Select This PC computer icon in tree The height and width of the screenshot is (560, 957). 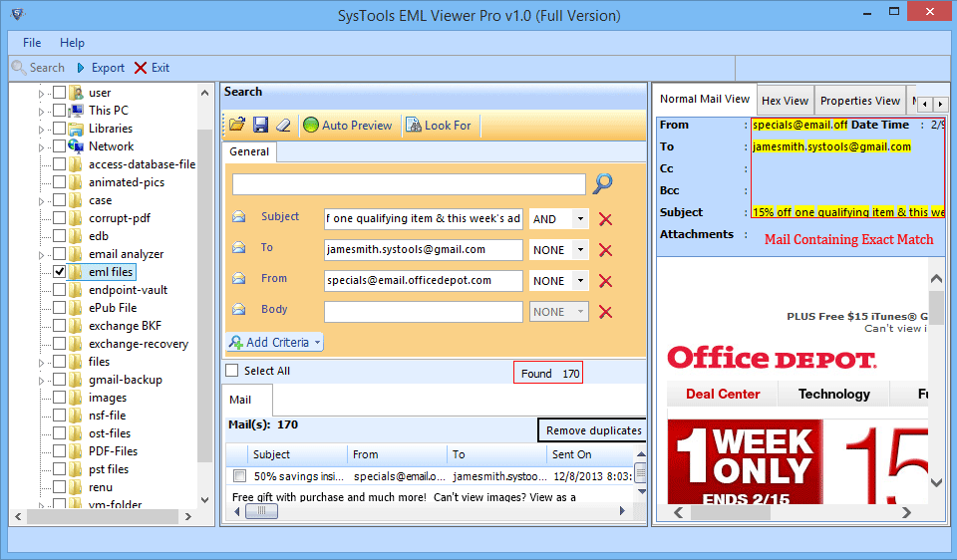coord(77,111)
